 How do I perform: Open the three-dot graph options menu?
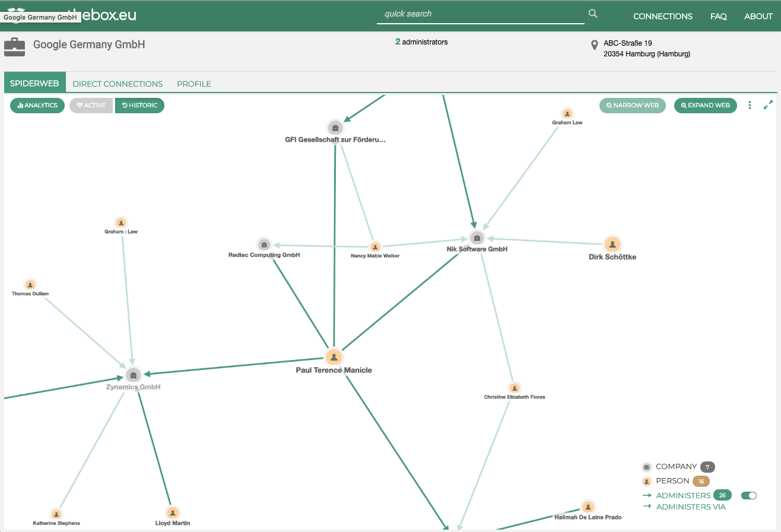point(750,105)
